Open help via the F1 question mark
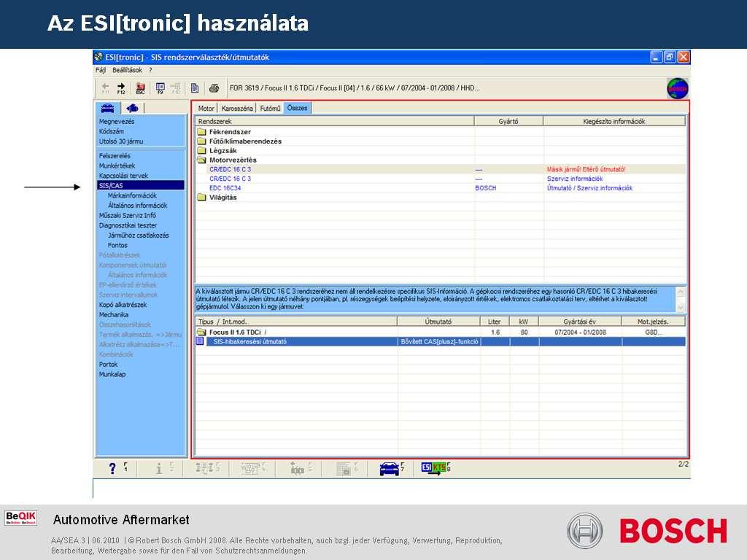Image resolution: width=747 pixels, height=560 pixels. tap(112, 469)
